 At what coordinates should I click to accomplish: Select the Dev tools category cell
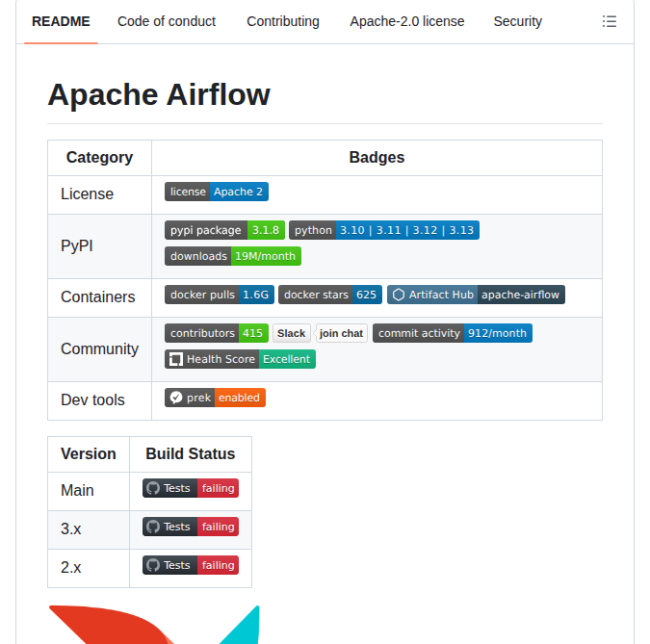(99, 400)
